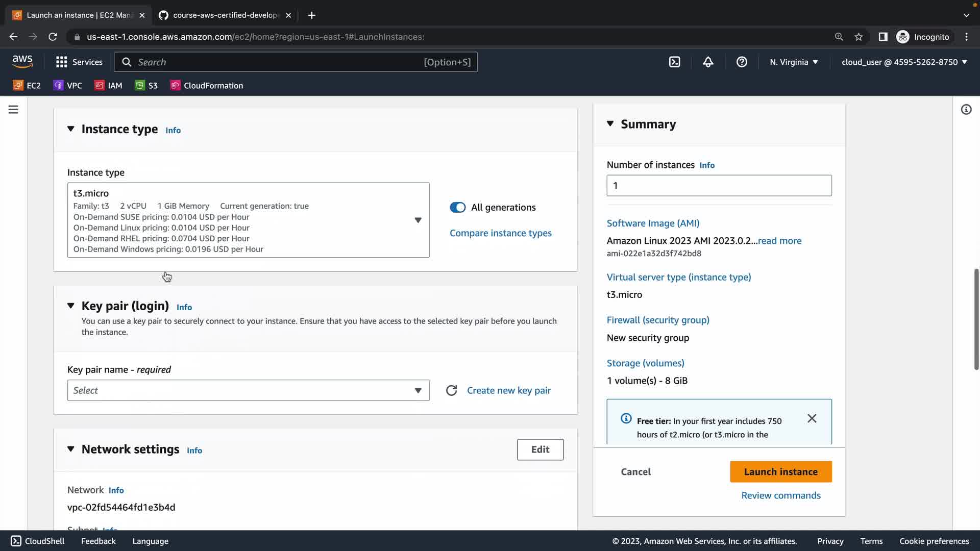Open the Create new key pair link
This screenshot has height=551, width=980.
pyautogui.click(x=508, y=390)
